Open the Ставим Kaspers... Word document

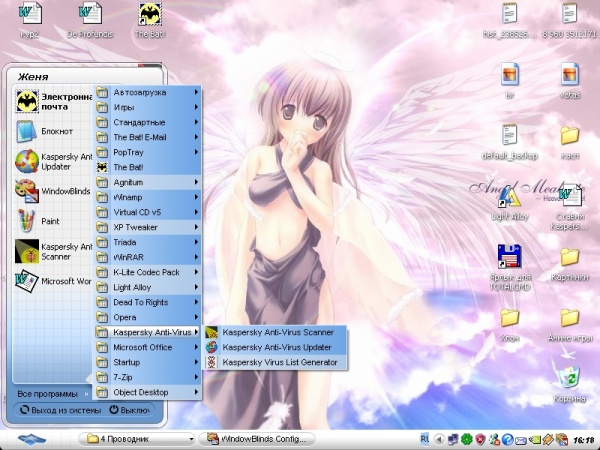click(x=570, y=195)
